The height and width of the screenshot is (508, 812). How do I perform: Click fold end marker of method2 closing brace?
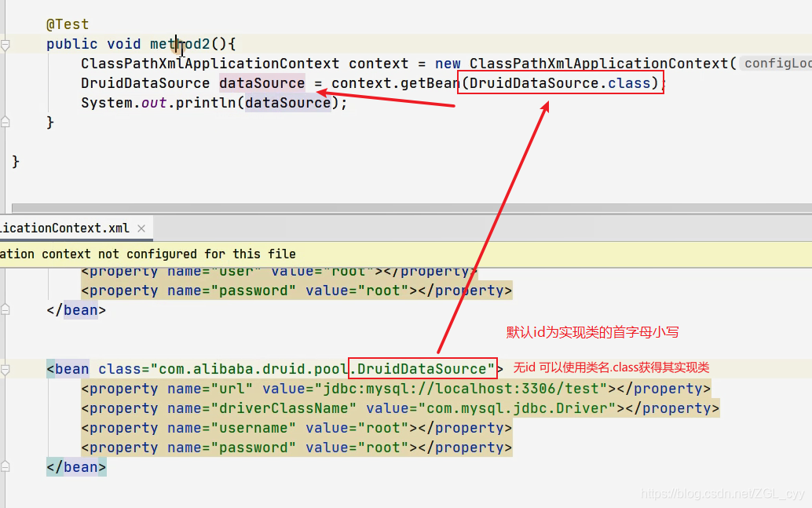(5, 122)
